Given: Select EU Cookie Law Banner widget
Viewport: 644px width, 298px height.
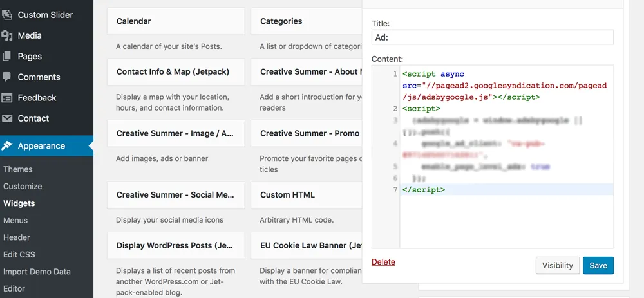Looking at the screenshot, I should click(307, 245).
